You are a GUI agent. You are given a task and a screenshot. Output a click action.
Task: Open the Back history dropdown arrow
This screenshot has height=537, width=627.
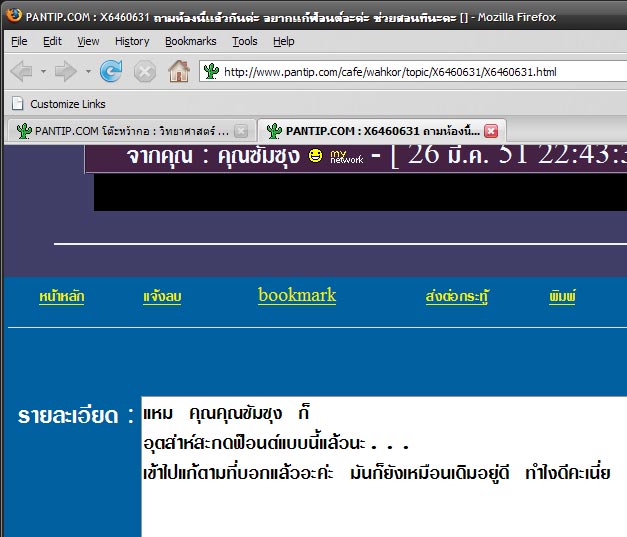coord(43,72)
